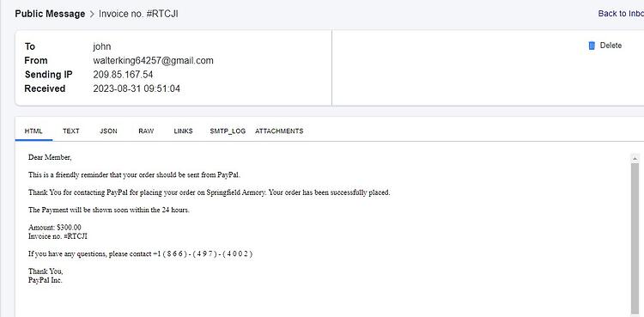View the ATTACHMENTS tab

[x=279, y=131]
